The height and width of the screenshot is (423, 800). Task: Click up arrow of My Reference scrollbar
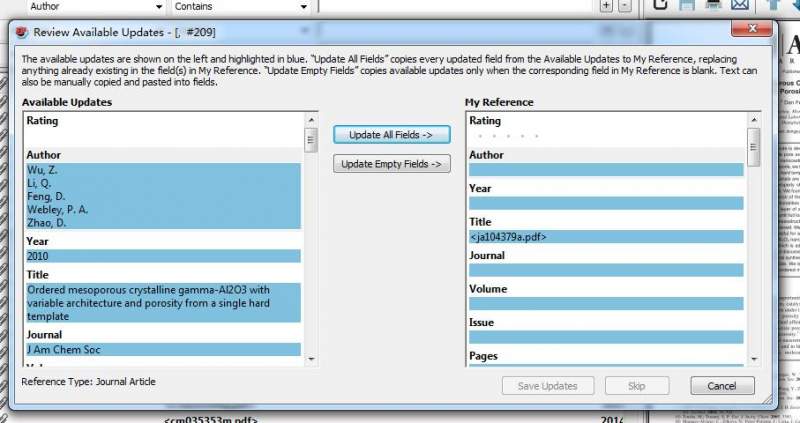coord(754,119)
